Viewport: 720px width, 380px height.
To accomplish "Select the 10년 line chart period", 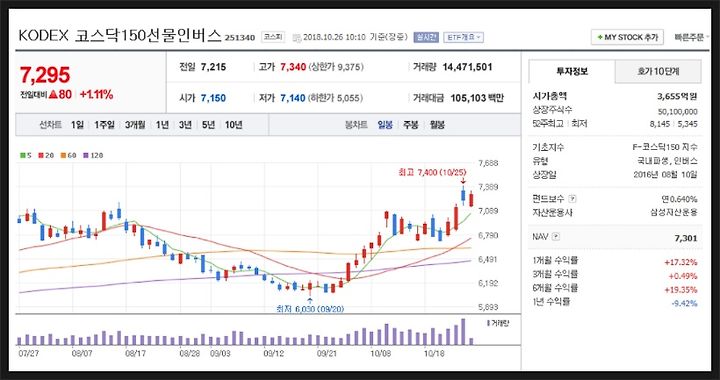I will coord(233,125).
